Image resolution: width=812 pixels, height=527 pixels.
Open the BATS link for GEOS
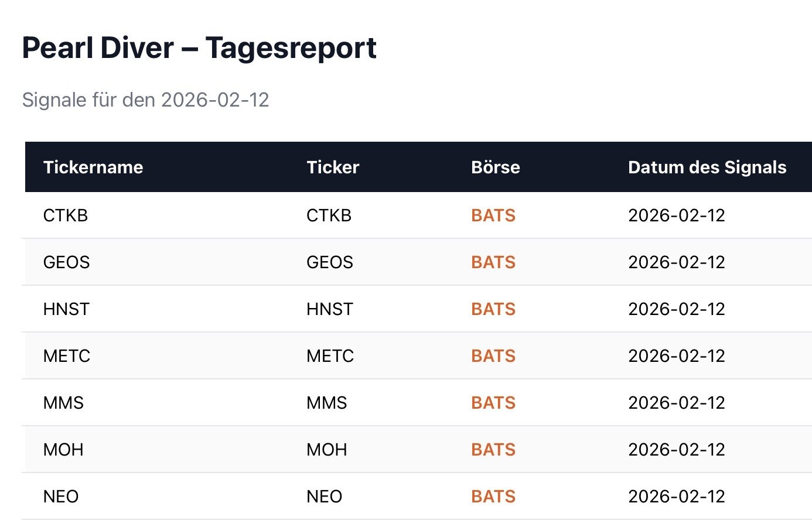click(x=493, y=262)
